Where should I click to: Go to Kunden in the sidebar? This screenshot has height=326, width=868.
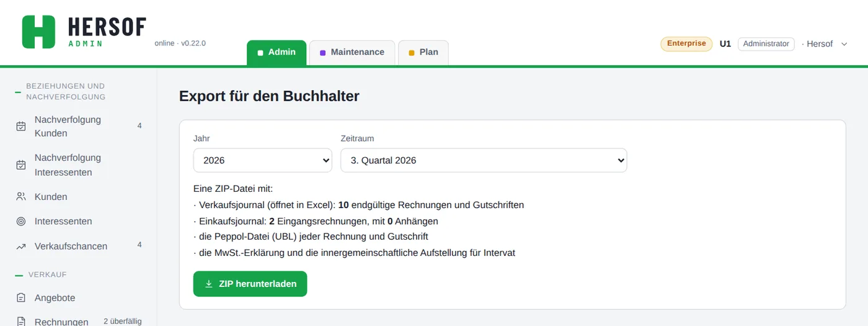(x=79, y=197)
